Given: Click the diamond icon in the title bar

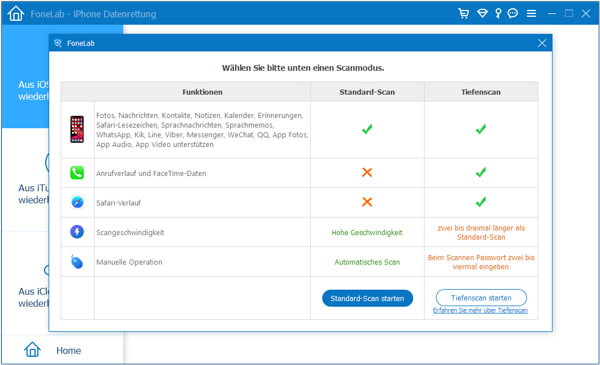Looking at the screenshot, I should point(482,14).
